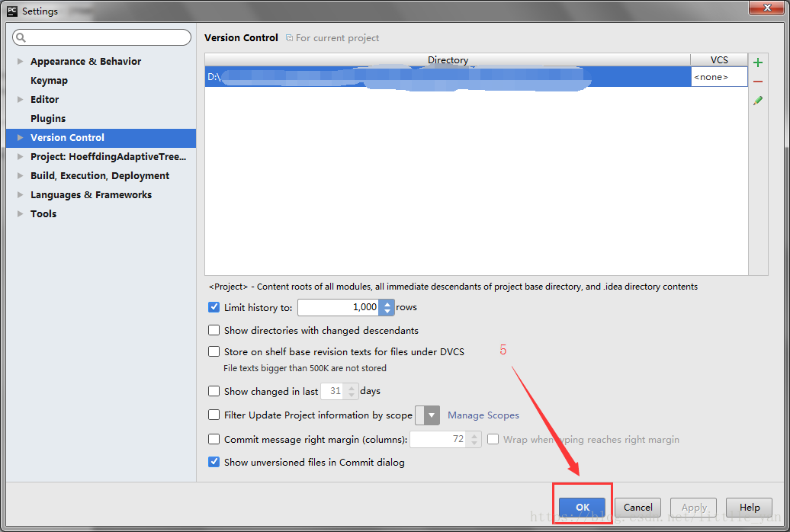Check "Store on shelf base revision texts"

coord(214,351)
